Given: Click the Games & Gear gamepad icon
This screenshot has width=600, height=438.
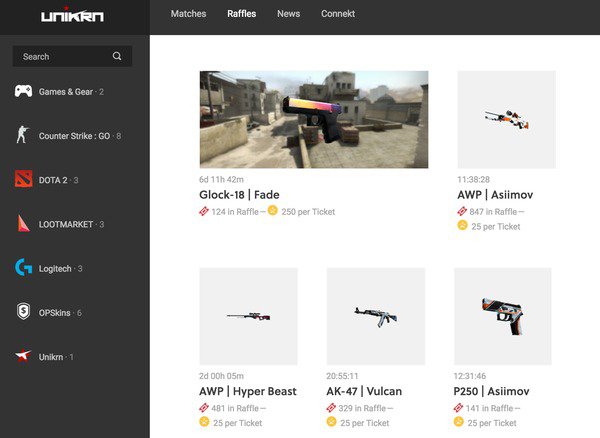Looking at the screenshot, I should pyautogui.click(x=23, y=91).
